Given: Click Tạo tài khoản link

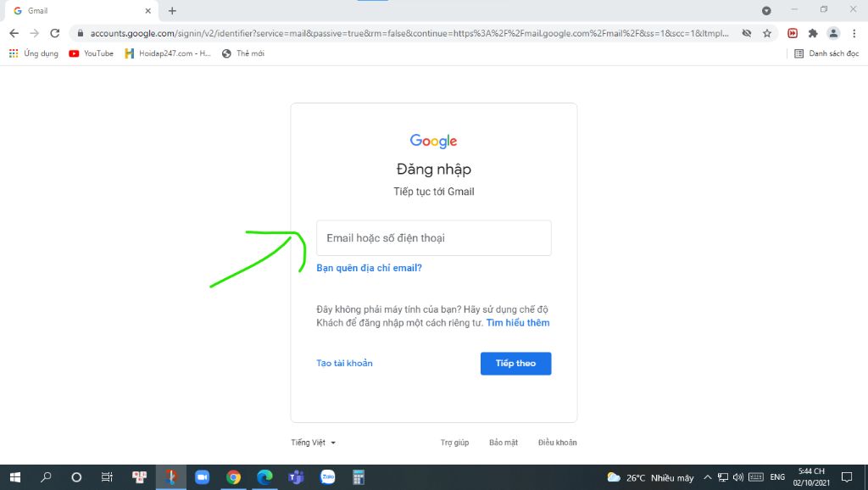Looking at the screenshot, I should (344, 363).
